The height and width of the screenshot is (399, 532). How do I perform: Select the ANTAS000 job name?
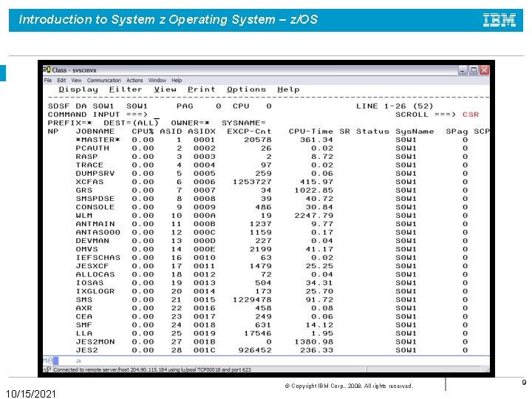[98, 233]
